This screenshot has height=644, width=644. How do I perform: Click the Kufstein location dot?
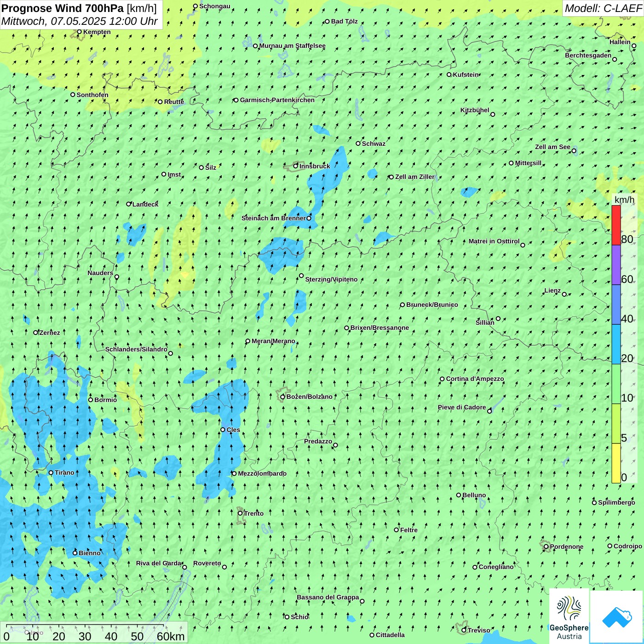point(449,75)
